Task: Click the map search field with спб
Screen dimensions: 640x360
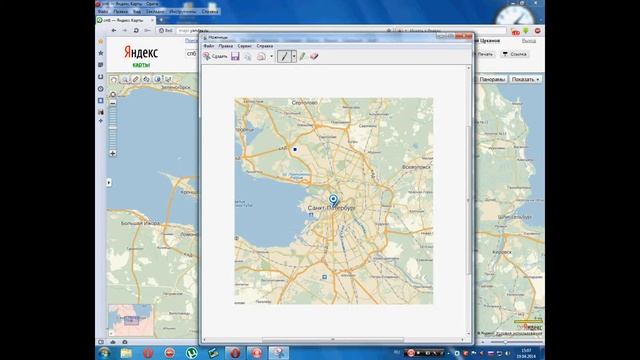Action: [x=192, y=53]
